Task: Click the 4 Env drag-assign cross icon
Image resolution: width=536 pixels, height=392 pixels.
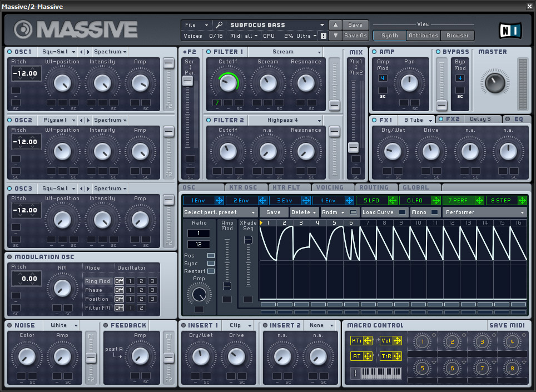Action: [x=349, y=201]
